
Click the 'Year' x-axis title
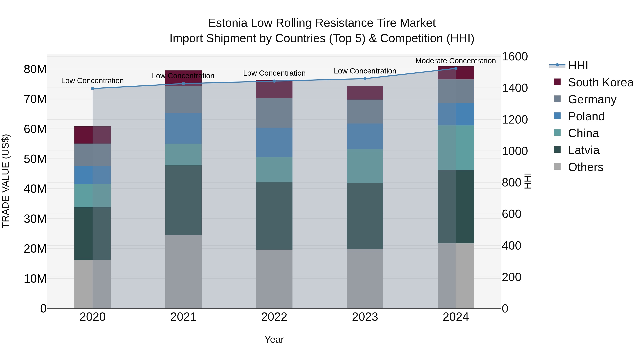point(274,339)
